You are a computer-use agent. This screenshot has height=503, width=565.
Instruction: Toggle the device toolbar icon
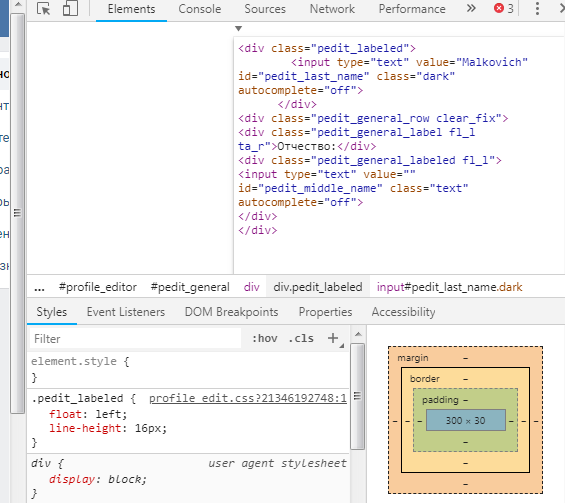click(70, 9)
